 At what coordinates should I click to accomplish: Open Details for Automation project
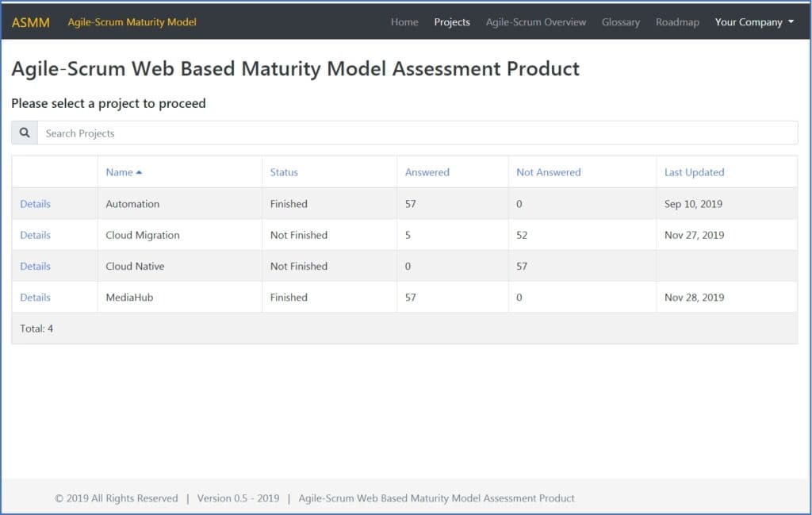pos(35,204)
